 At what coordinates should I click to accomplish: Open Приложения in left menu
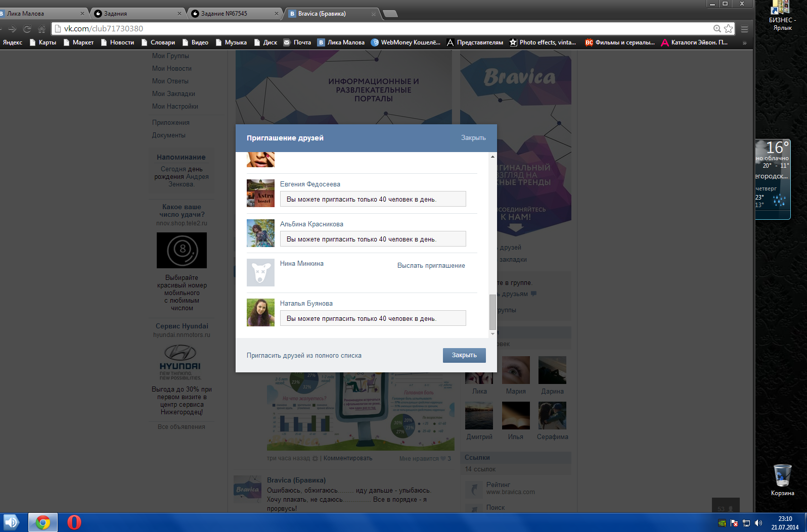[170, 123]
